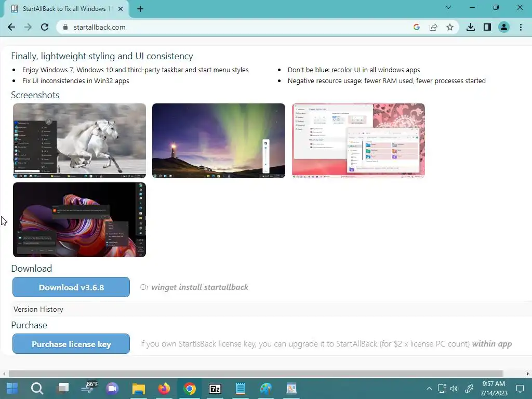Focus the startallback.com address bar
This screenshot has width=532, height=399.
(x=234, y=27)
